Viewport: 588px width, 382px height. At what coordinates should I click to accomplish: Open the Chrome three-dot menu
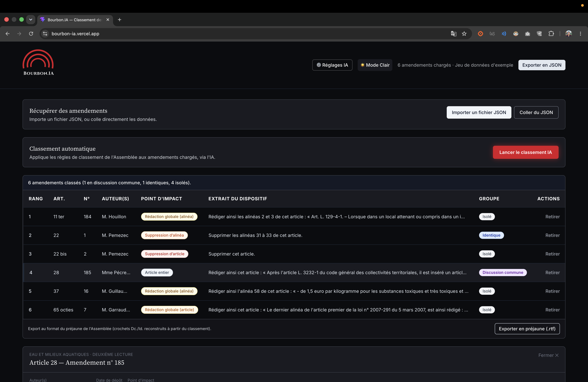click(x=580, y=34)
